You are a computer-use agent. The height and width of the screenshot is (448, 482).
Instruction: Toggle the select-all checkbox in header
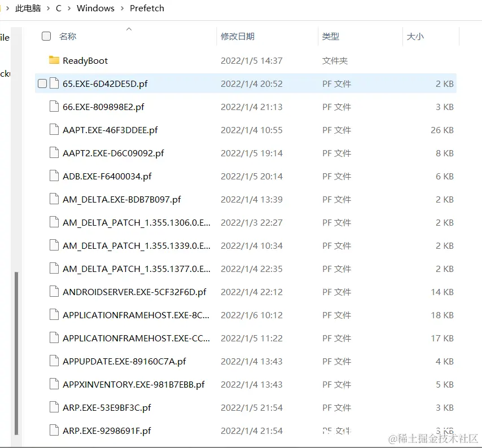46,36
